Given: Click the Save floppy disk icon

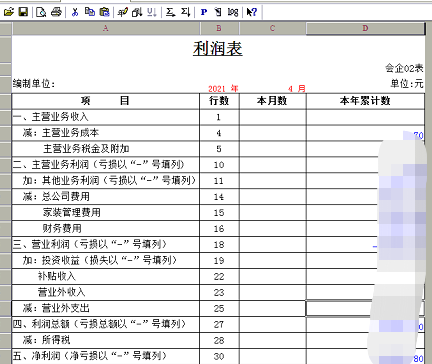Looking at the screenshot, I should (23, 12).
